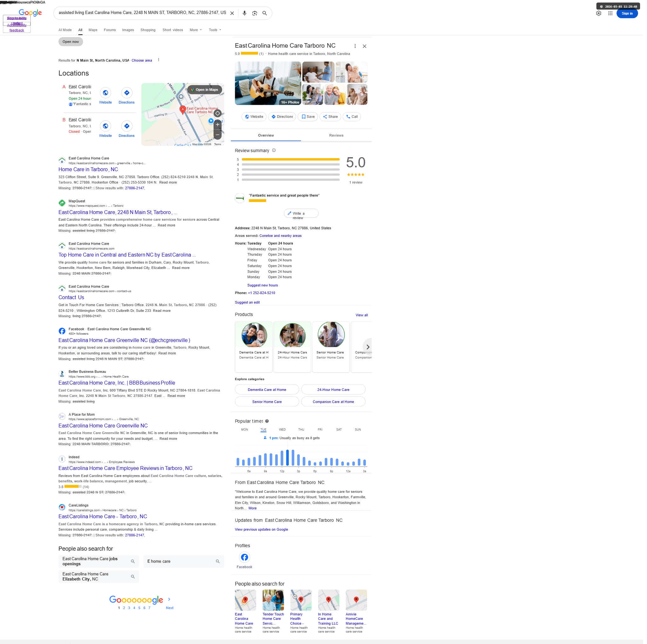Viewport: 647px width, 644px height.
Task: Expand the Tools dropdown
Action: (x=216, y=30)
